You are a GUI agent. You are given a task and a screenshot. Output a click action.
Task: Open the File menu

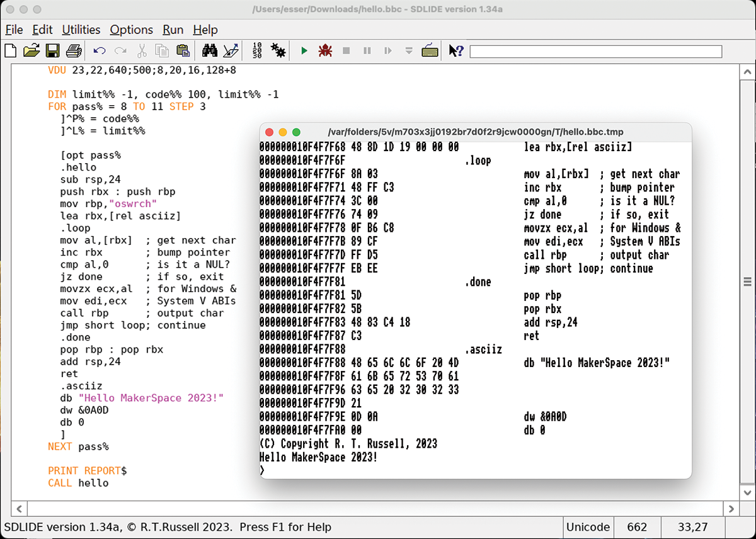(14, 30)
